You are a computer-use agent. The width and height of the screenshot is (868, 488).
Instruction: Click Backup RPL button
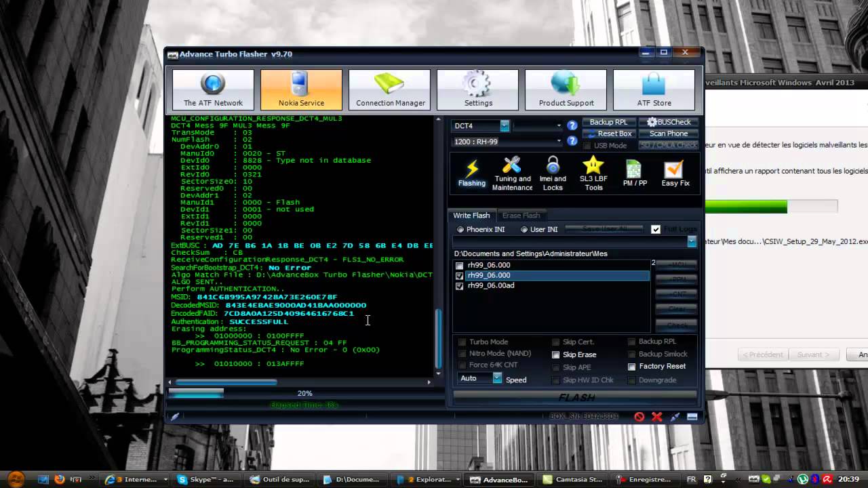608,122
